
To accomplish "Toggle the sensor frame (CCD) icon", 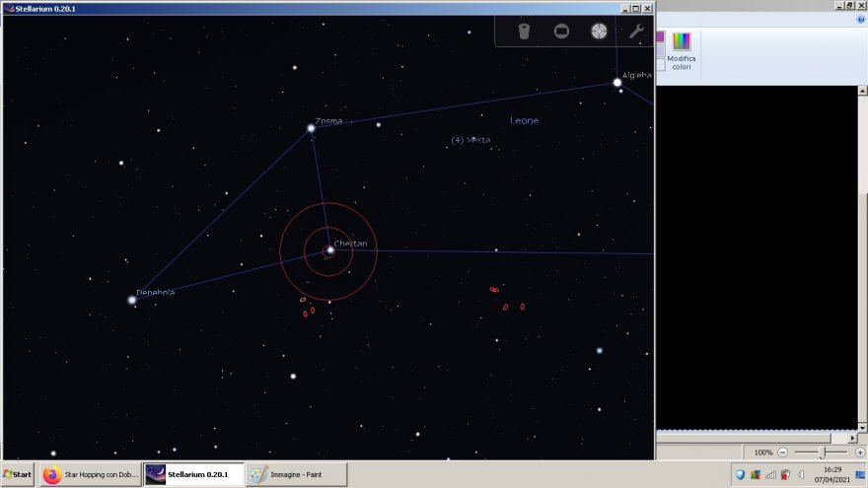I will [561, 31].
